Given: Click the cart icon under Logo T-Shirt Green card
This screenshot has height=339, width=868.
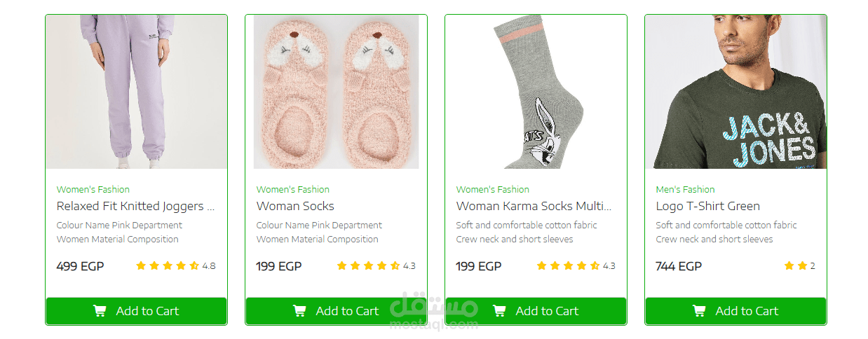Looking at the screenshot, I should pos(699,311).
